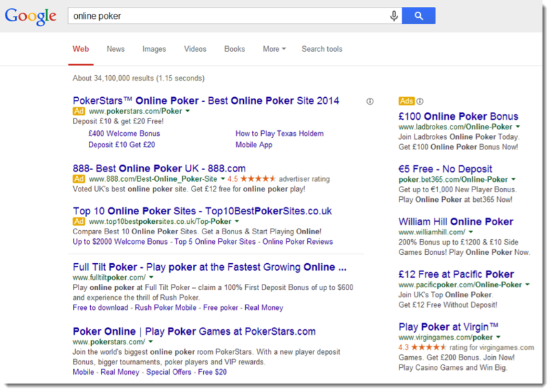Click 'Get £12 Free Without Deposit!' text
Viewport: 551px width, 392px height.
click(448, 305)
